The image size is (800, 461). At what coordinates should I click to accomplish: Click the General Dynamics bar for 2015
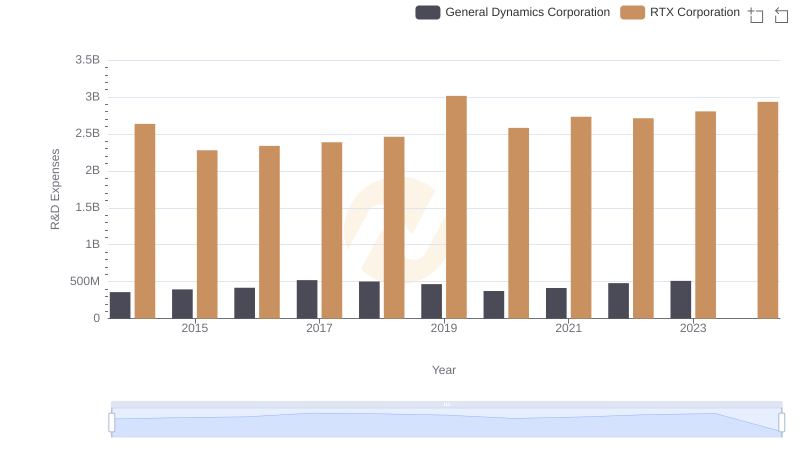point(182,304)
